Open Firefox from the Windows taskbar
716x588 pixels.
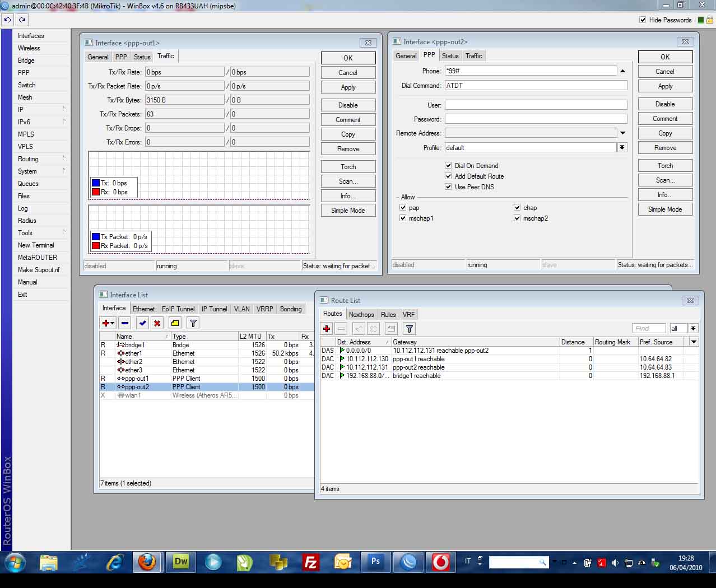point(147,562)
